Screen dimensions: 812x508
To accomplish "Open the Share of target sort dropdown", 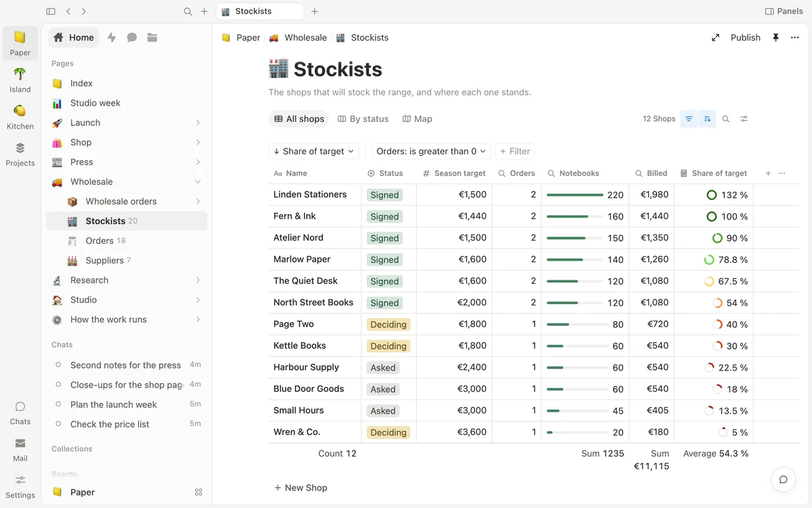I will pyautogui.click(x=315, y=152).
